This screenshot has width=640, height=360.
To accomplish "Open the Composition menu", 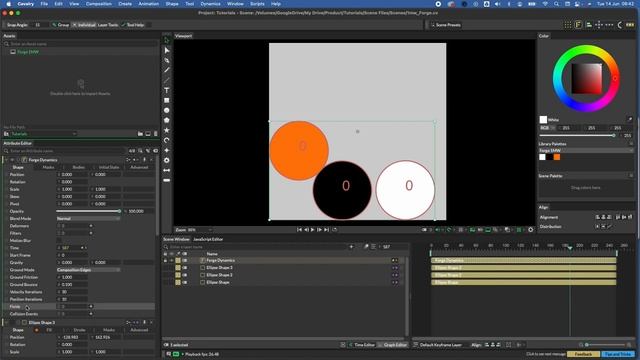I will (98, 4).
